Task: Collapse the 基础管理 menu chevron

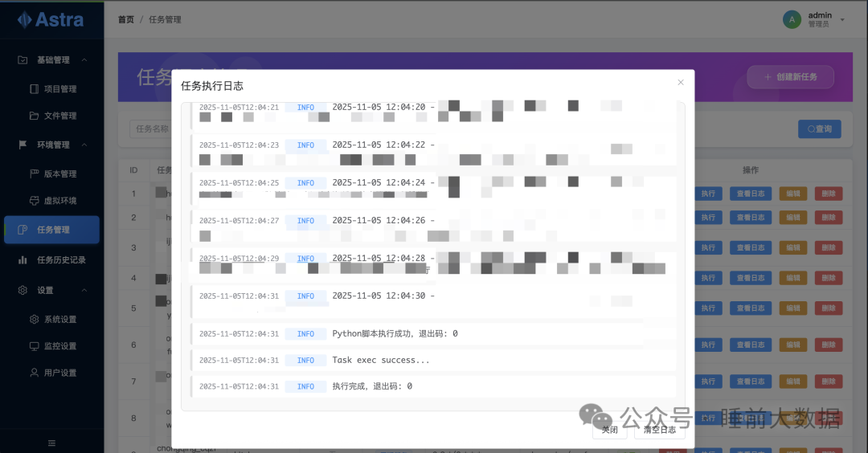Action: click(x=84, y=59)
